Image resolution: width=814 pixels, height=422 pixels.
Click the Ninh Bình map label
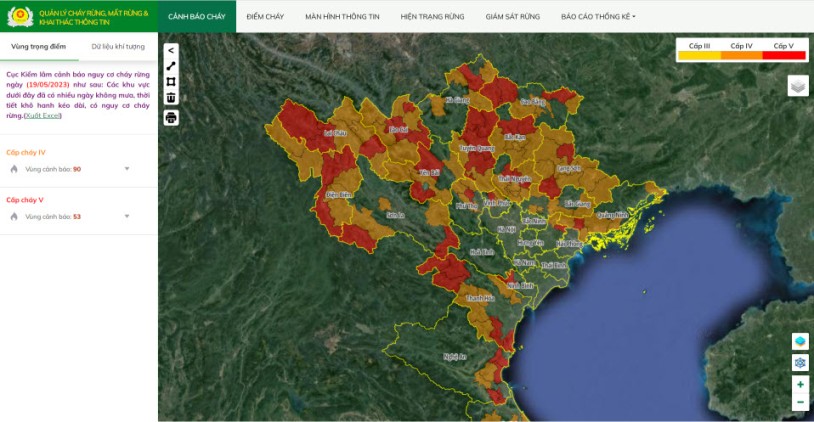pyautogui.click(x=521, y=286)
